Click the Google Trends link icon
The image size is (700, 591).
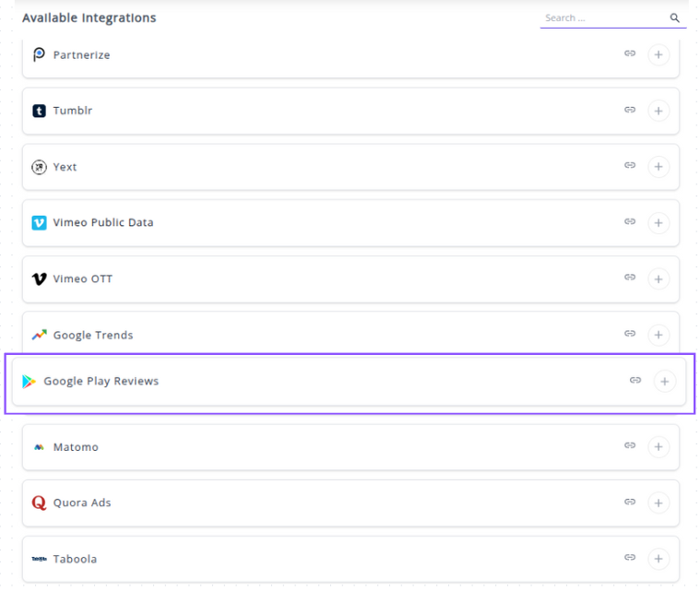[x=630, y=334]
